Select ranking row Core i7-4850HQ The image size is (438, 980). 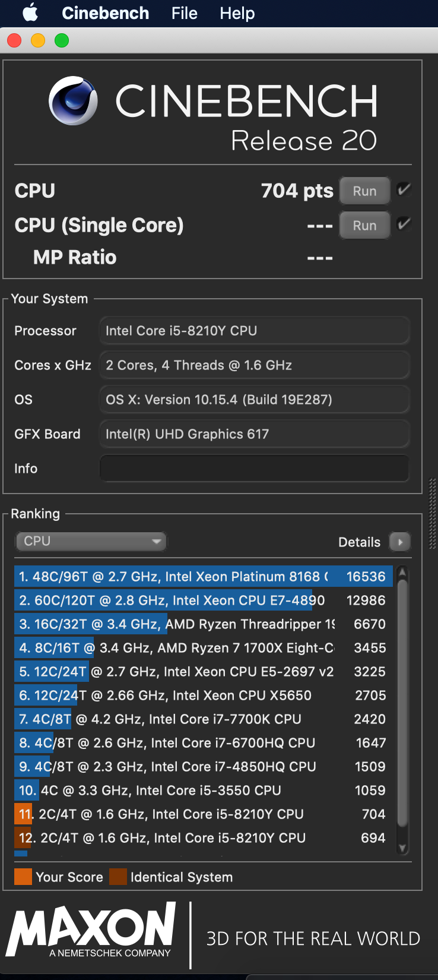point(204,767)
